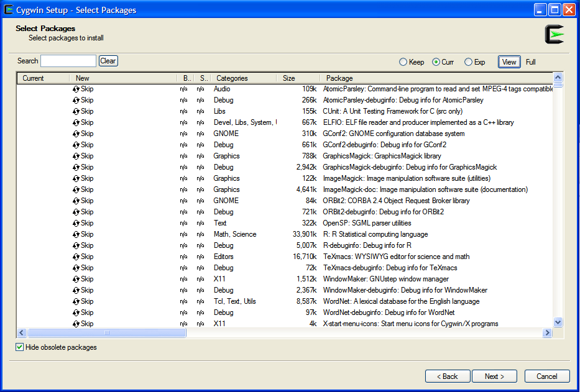This screenshot has width=580, height=392.
Task: Click the cycle icon for WindowMaker-debuginfo
Action: (x=76, y=290)
